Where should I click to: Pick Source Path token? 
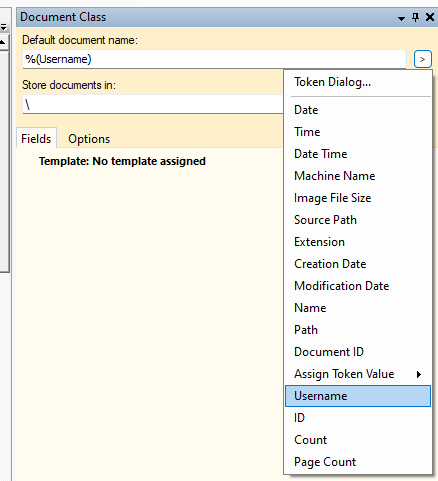pyautogui.click(x=358, y=220)
